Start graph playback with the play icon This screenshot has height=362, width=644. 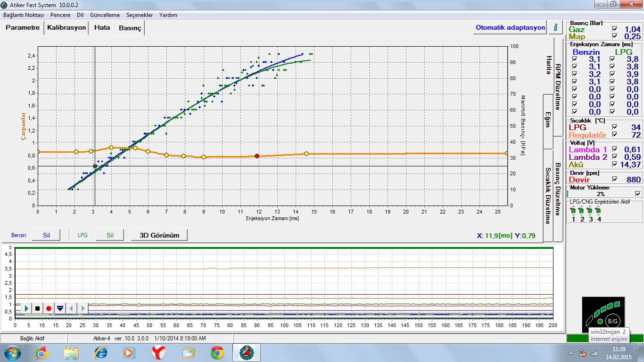tap(27, 308)
